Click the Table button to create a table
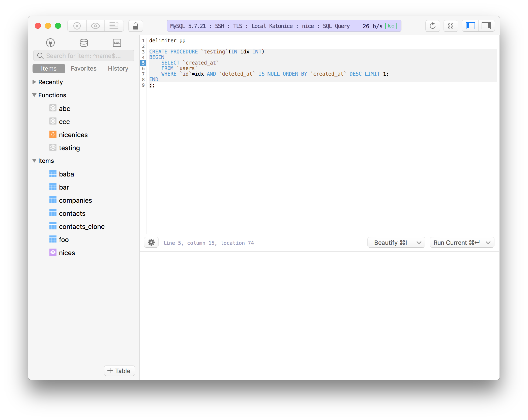 [119, 371]
